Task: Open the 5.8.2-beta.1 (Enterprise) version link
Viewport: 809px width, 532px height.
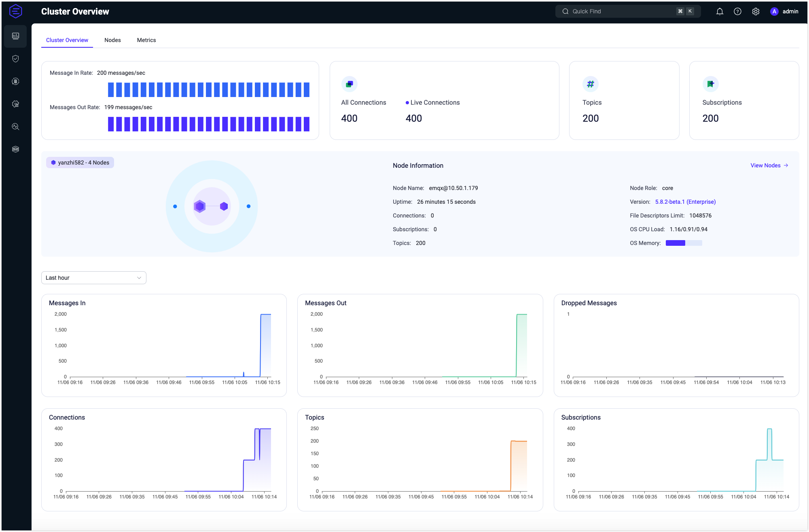Action: click(x=685, y=202)
